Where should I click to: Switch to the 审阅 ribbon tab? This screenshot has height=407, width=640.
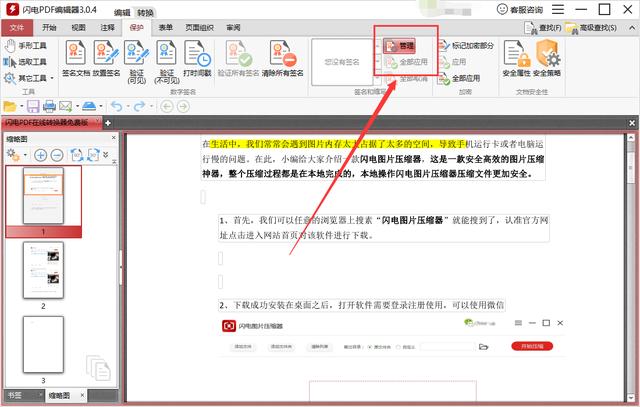233,27
